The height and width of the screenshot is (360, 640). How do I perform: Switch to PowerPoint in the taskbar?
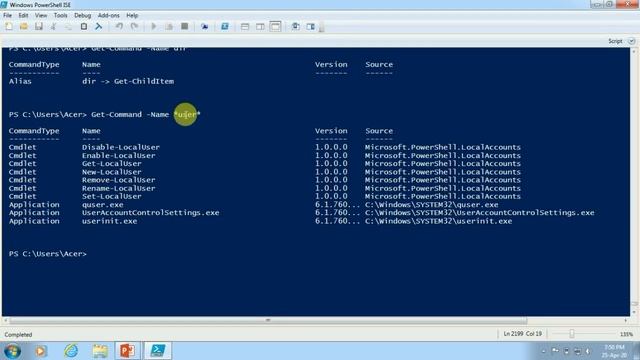128,351
